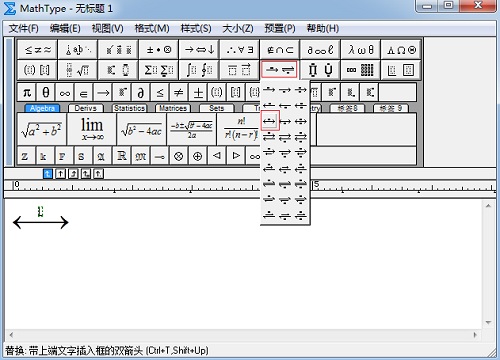Select the relational tab stop button
The width and height of the screenshot is (500, 360).
[x=86, y=174]
